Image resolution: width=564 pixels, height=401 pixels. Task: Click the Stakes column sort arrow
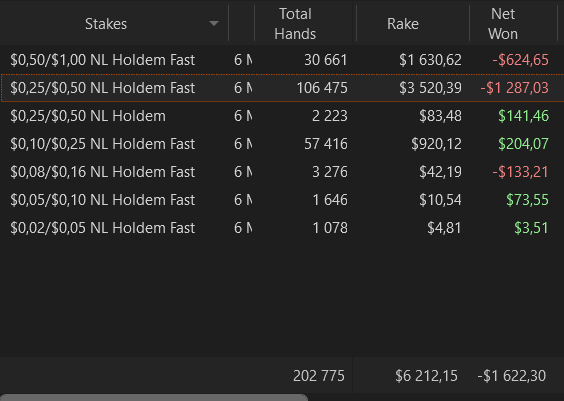click(214, 24)
